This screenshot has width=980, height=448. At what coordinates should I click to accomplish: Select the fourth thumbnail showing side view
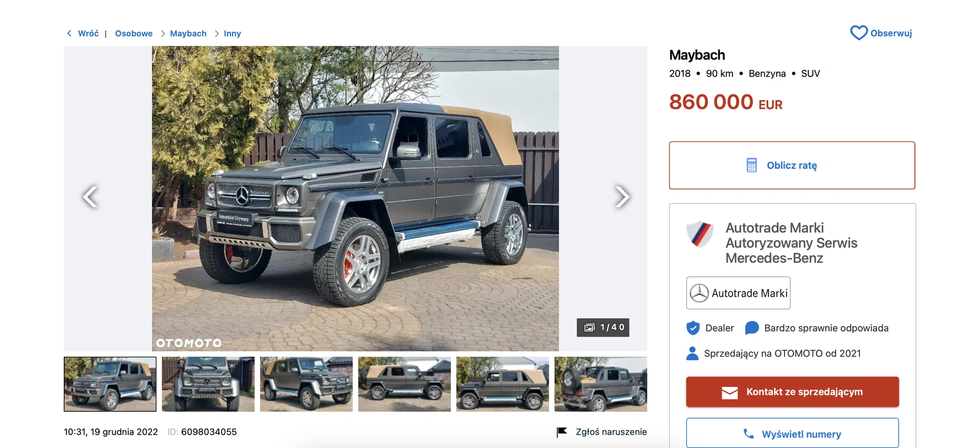[404, 384]
